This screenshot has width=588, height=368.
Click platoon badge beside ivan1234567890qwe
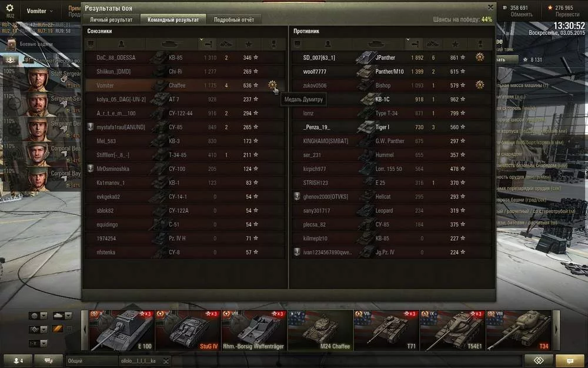point(297,252)
